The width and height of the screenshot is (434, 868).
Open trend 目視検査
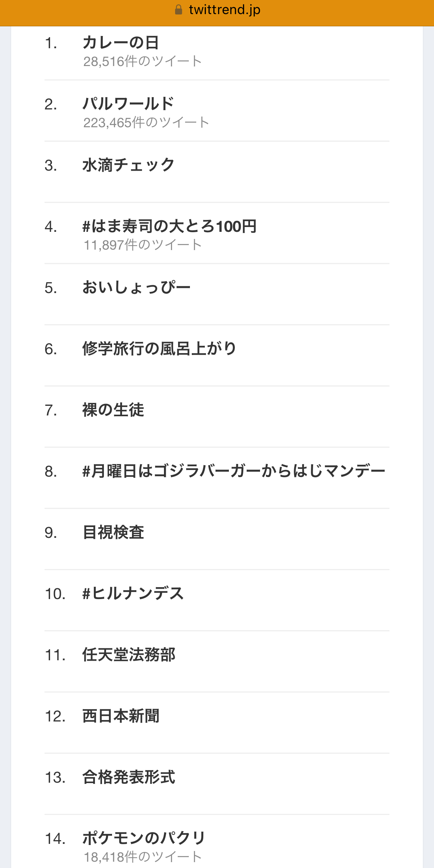point(113,532)
